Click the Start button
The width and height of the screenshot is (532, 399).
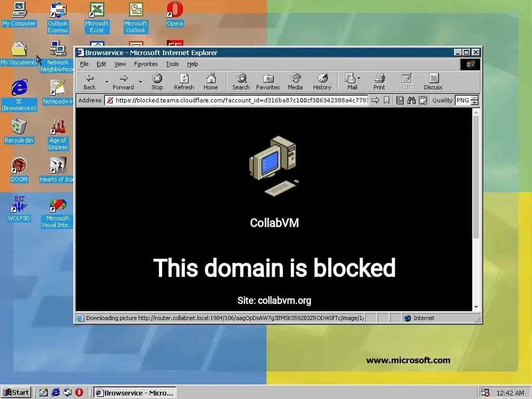point(16,393)
